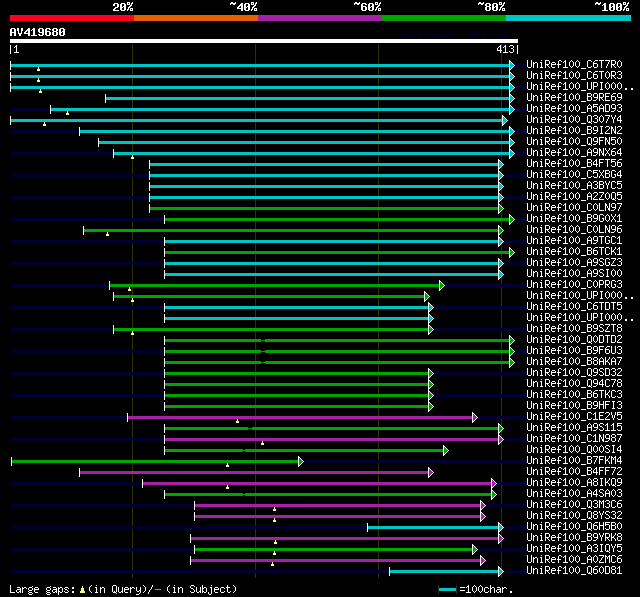This screenshot has height=597, width=640.
Task: Click the green alignment bar for UniRef100_B8AKA7
Action: 339,362
